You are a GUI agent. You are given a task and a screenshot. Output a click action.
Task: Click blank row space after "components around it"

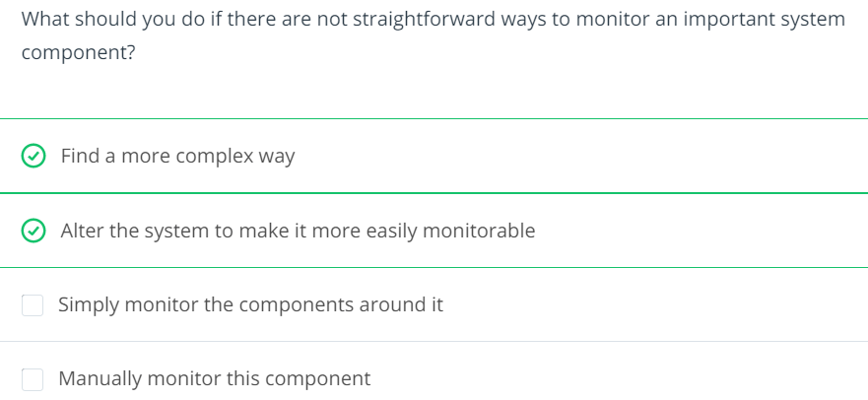(650, 305)
